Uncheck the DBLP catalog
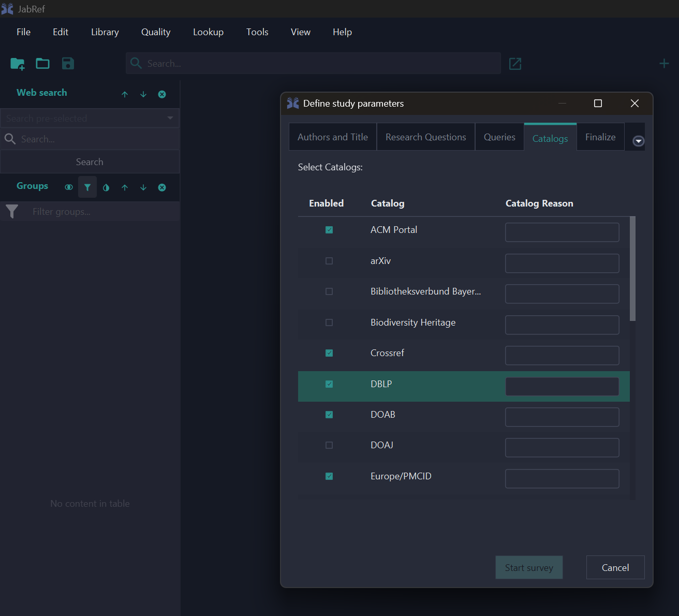 (329, 384)
